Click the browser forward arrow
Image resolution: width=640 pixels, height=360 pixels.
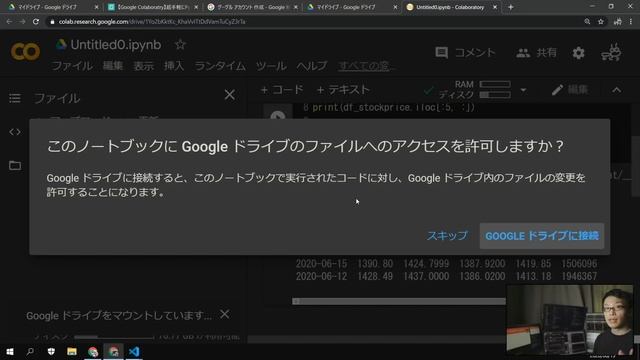(22, 22)
